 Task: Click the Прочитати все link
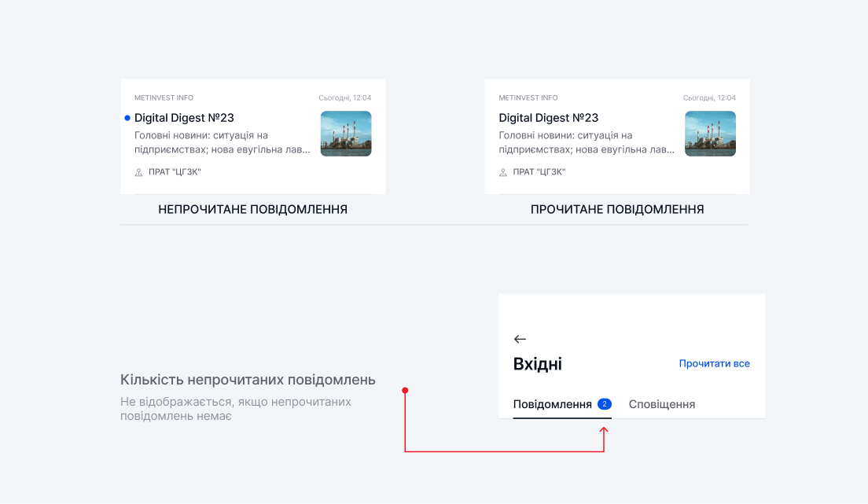pyautogui.click(x=714, y=363)
